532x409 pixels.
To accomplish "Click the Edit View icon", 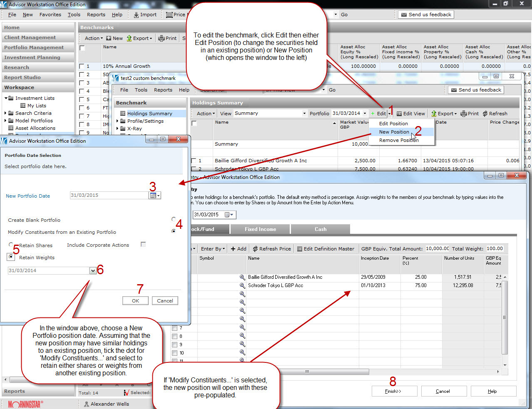I will click(x=399, y=114).
